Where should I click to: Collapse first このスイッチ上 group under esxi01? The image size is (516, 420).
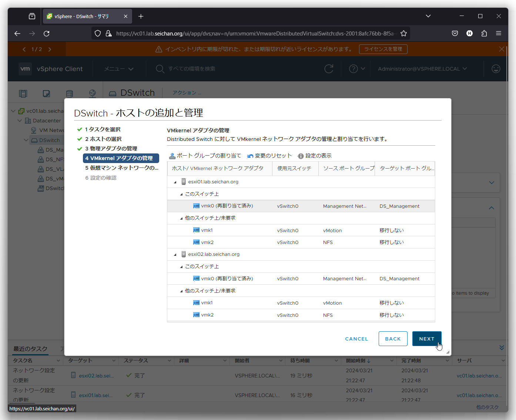tap(181, 194)
